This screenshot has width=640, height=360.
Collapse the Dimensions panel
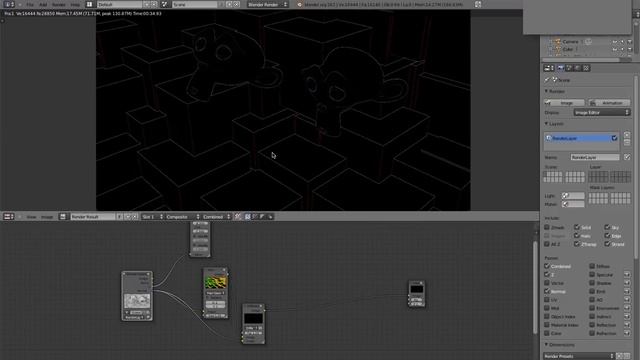547,345
